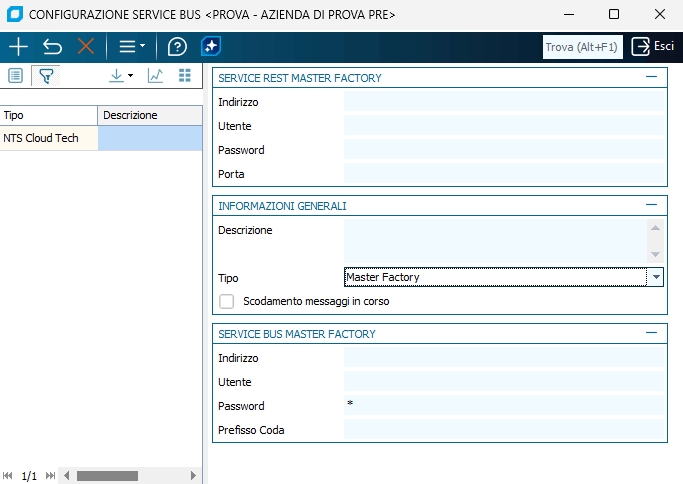Image resolution: width=683 pixels, height=484 pixels.
Task: Click the Esci exit button
Action: pos(653,47)
